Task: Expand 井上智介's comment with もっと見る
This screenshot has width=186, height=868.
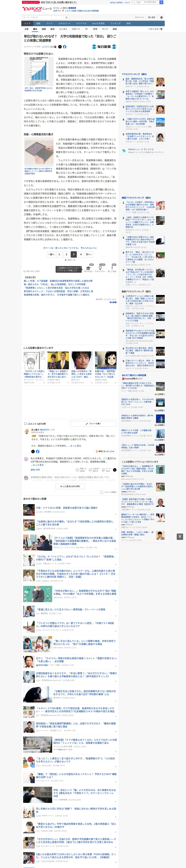Action: click(x=76, y=446)
